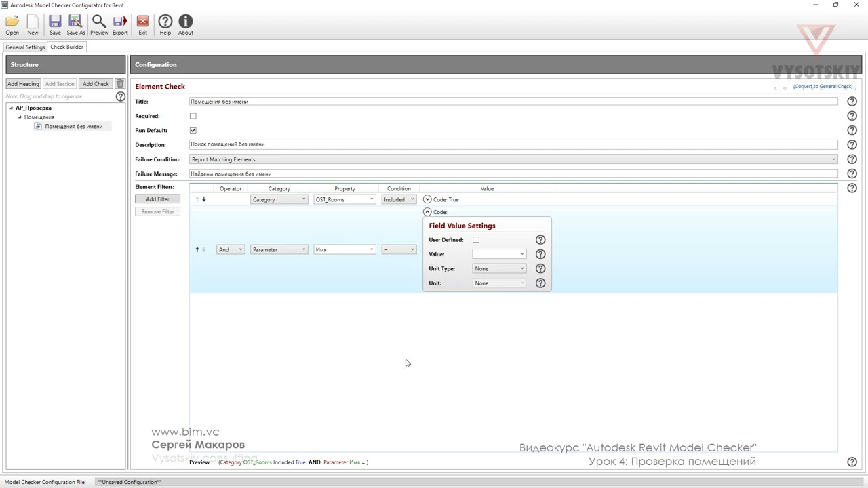This screenshot has height=488, width=868.
Task: Launch Preview from the toolbar
Action: pos(99,25)
